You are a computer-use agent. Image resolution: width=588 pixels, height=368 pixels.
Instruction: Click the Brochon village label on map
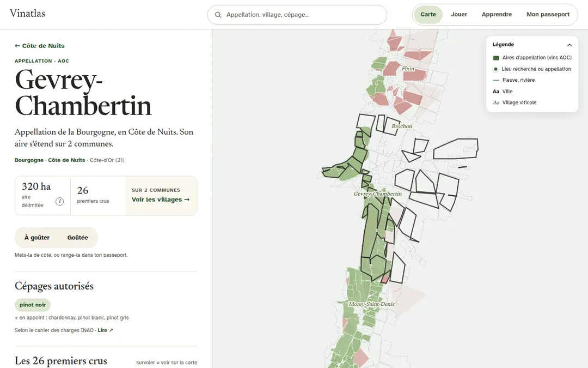tap(402, 126)
